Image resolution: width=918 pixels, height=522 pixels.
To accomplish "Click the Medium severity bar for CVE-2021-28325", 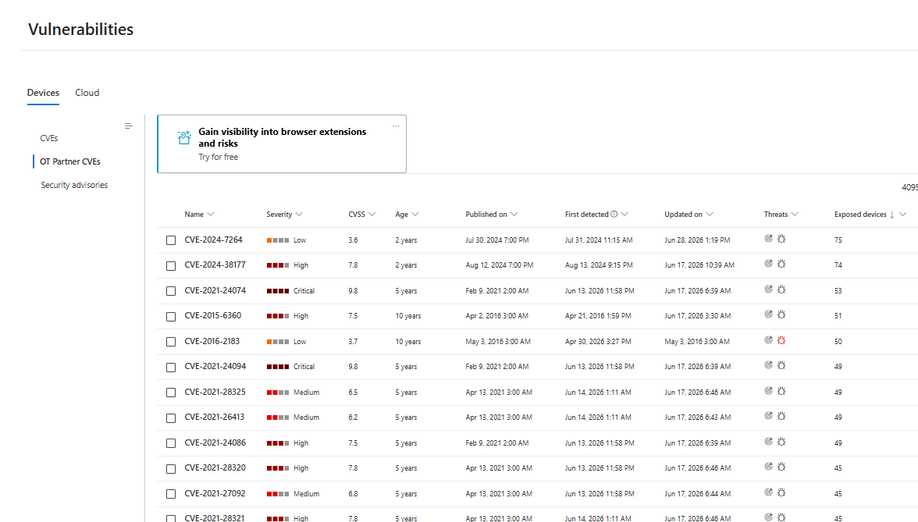I will (278, 393).
